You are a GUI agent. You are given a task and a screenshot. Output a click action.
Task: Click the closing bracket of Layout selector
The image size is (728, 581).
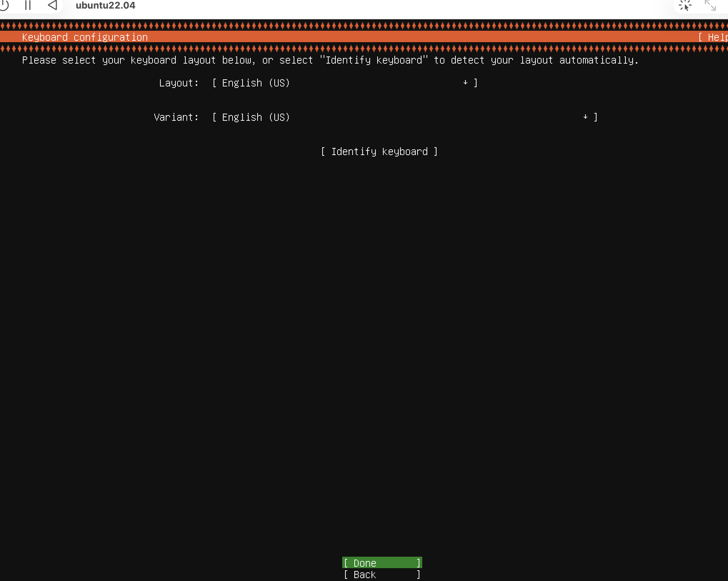pos(475,83)
